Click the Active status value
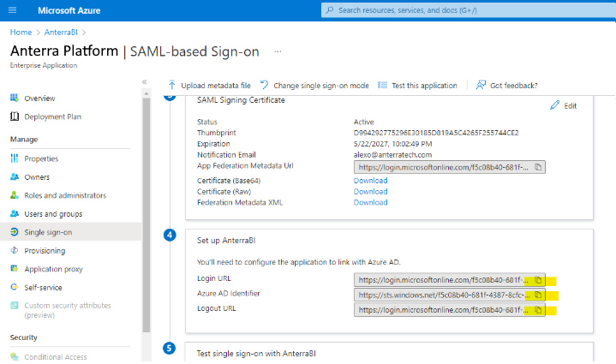This screenshot has width=616, height=364. (364, 122)
